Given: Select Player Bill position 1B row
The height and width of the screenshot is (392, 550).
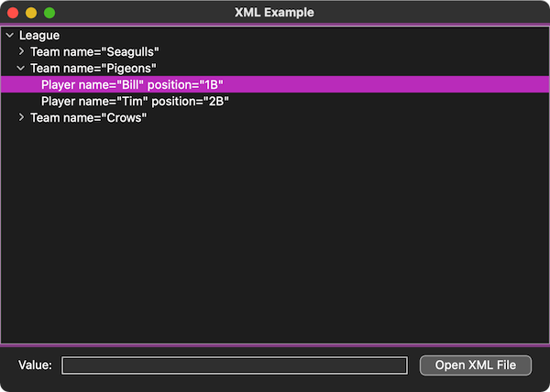Looking at the screenshot, I should pyautogui.click(x=275, y=84).
